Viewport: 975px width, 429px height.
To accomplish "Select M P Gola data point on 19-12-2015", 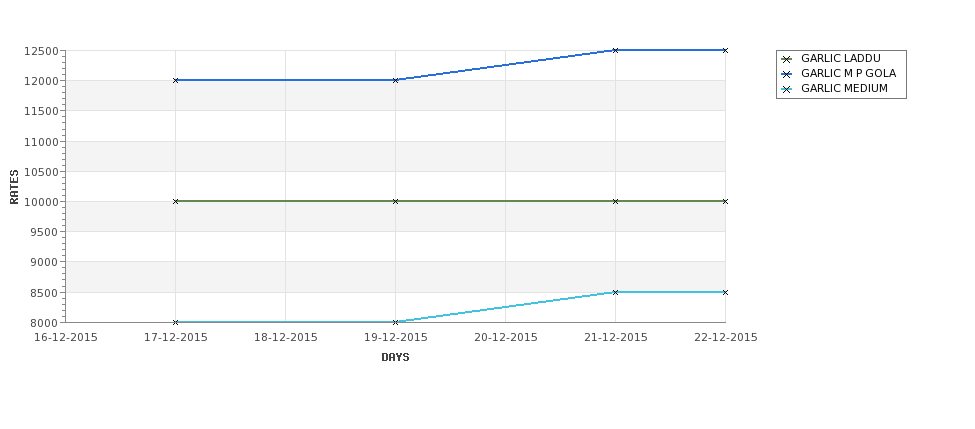I will coord(395,80).
